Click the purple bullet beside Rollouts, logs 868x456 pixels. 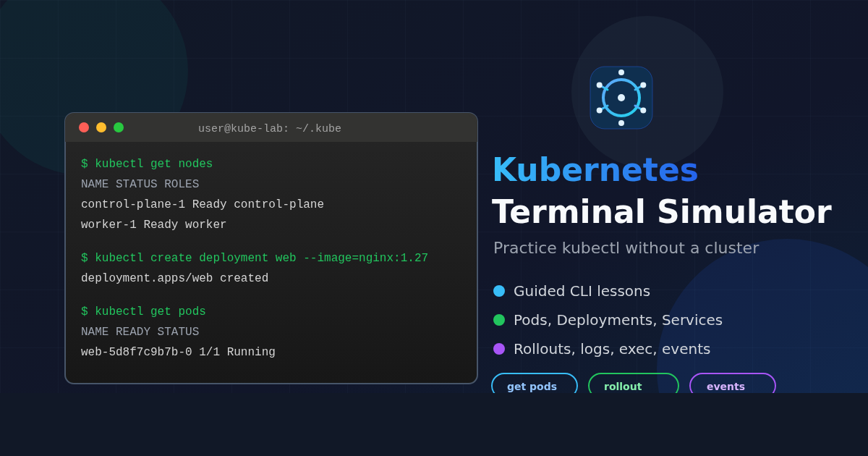(x=499, y=349)
